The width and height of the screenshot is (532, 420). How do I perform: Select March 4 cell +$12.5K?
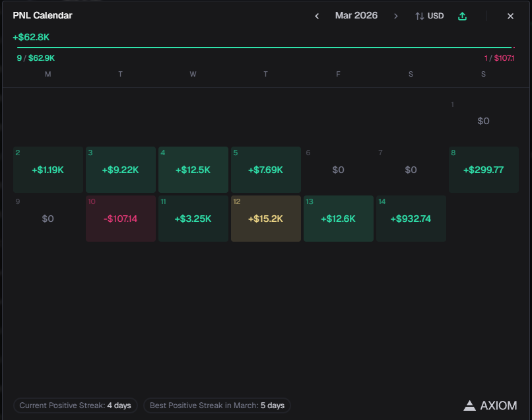(x=193, y=170)
